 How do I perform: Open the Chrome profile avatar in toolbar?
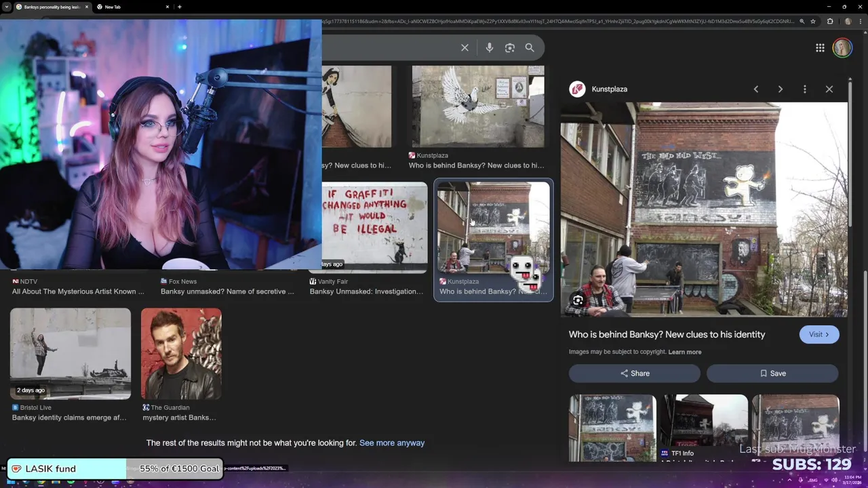click(x=848, y=21)
